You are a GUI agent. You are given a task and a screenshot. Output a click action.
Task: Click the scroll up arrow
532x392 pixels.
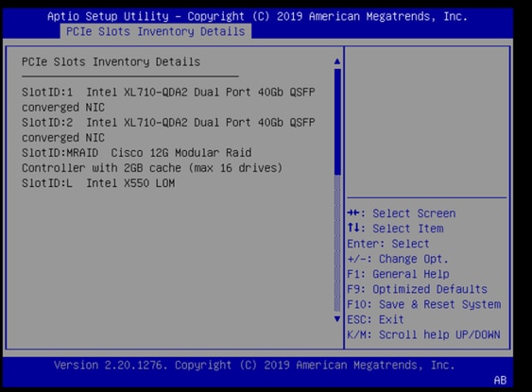pos(337,61)
